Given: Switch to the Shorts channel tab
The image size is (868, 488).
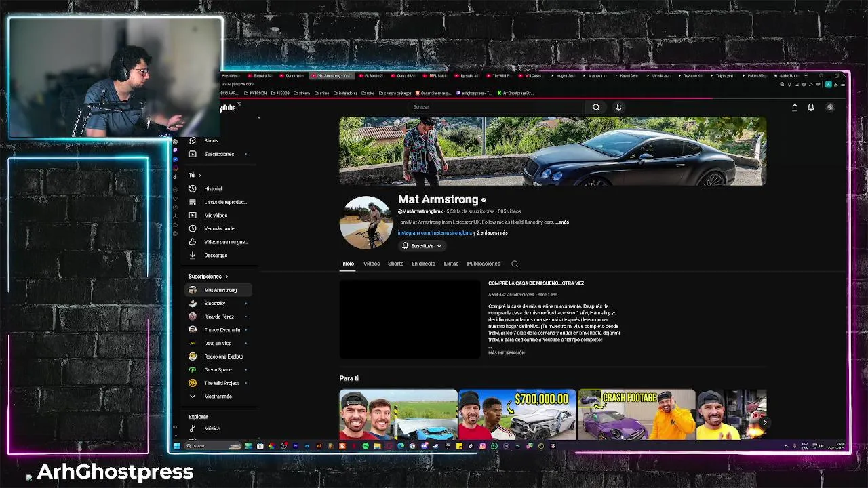Looking at the screenshot, I should pyautogui.click(x=395, y=264).
